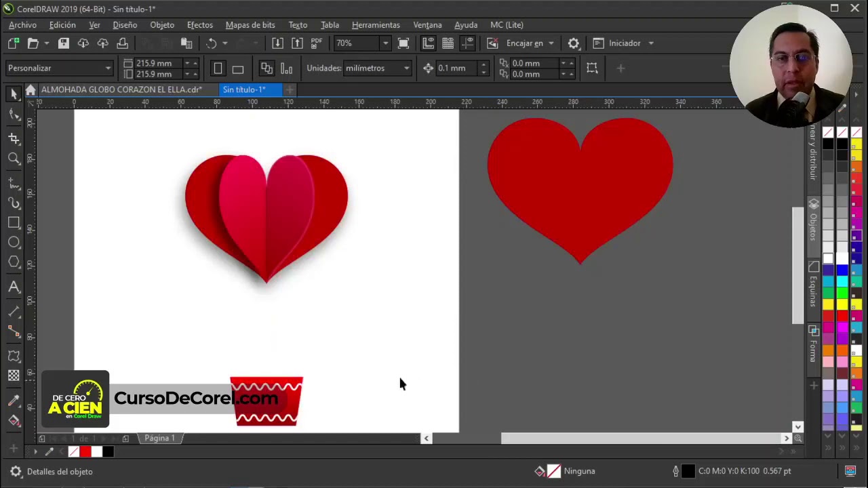Set page to landscape orientation

pyautogui.click(x=237, y=68)
